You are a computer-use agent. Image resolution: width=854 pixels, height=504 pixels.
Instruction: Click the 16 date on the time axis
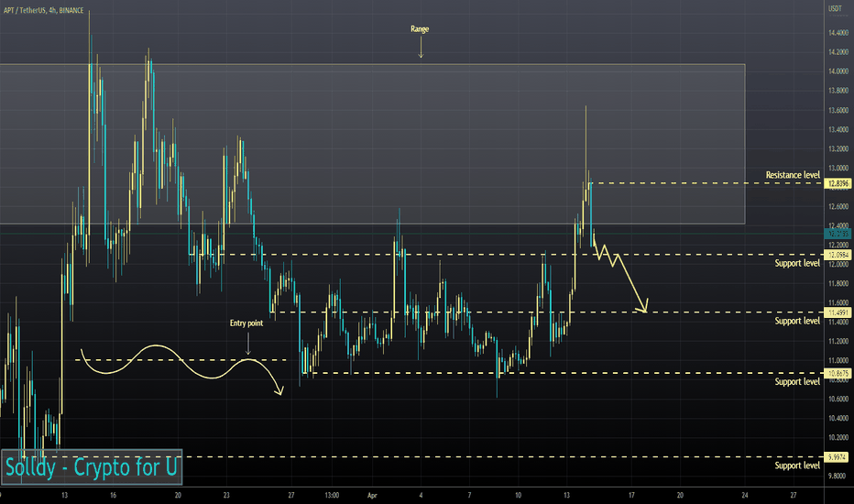113,495
